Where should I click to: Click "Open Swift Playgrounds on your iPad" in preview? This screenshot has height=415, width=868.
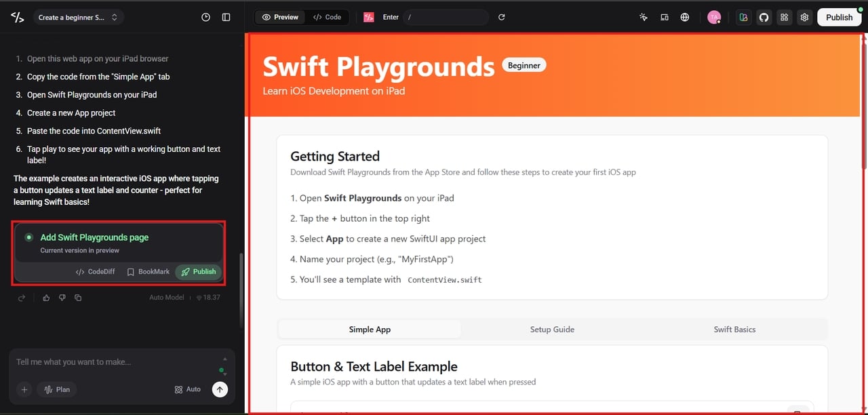pyautogui.click(x=372, y=198)
